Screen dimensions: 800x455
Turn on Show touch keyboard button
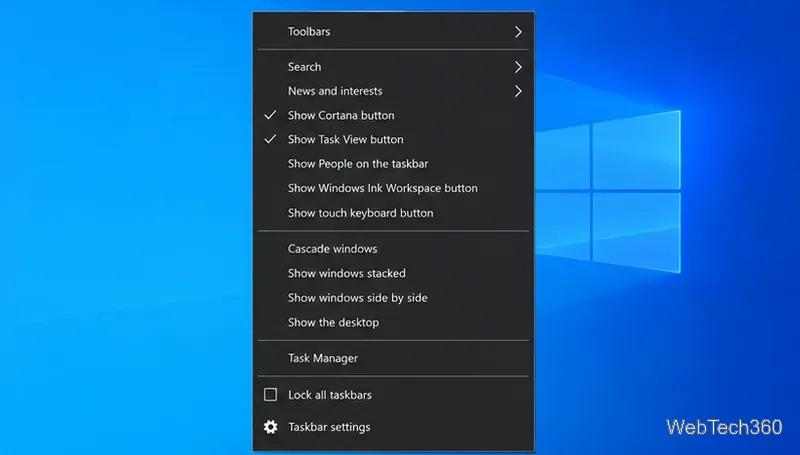(393, 213)
